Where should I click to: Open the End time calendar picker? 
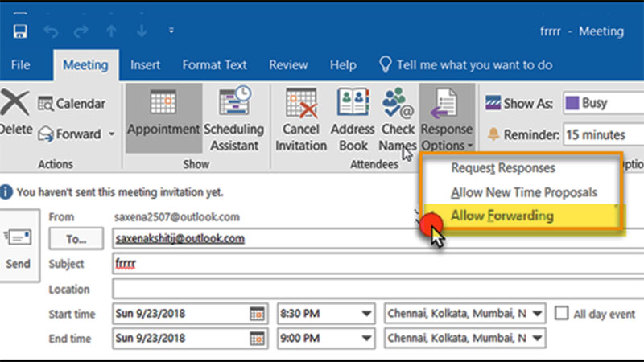(257, 339)
